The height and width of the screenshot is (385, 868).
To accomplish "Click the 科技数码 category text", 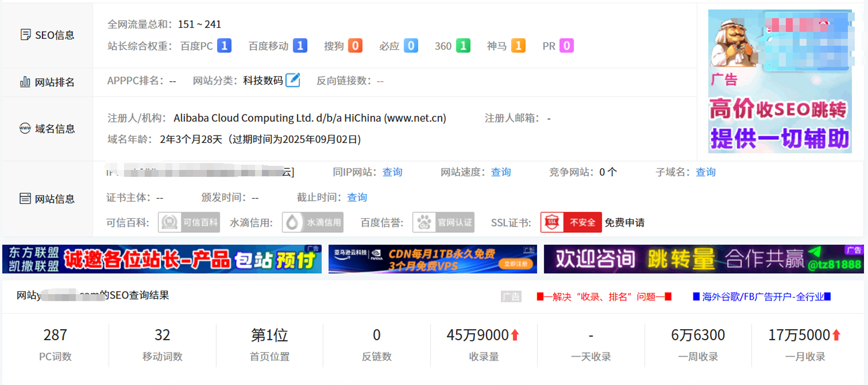I will tap(263, 81).
